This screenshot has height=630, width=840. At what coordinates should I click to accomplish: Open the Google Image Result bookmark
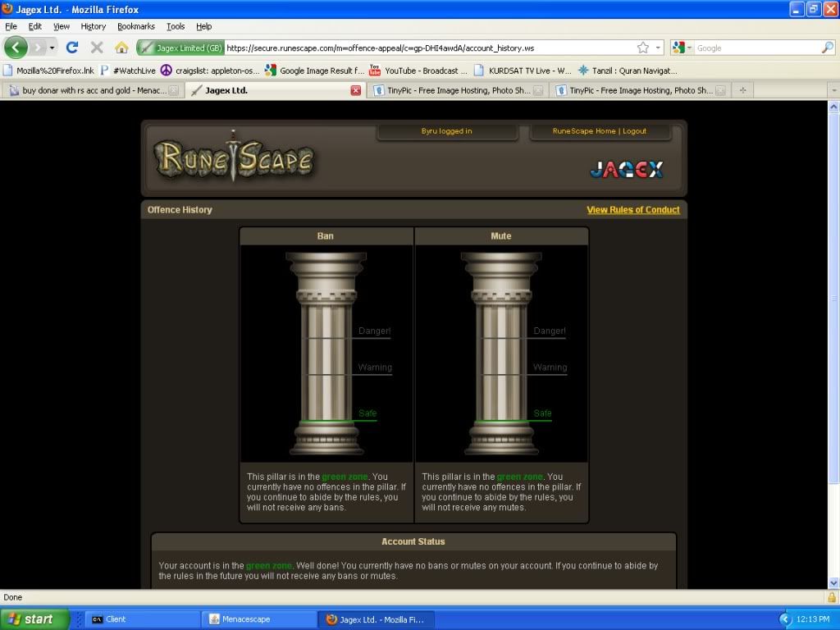pos(315,71)
